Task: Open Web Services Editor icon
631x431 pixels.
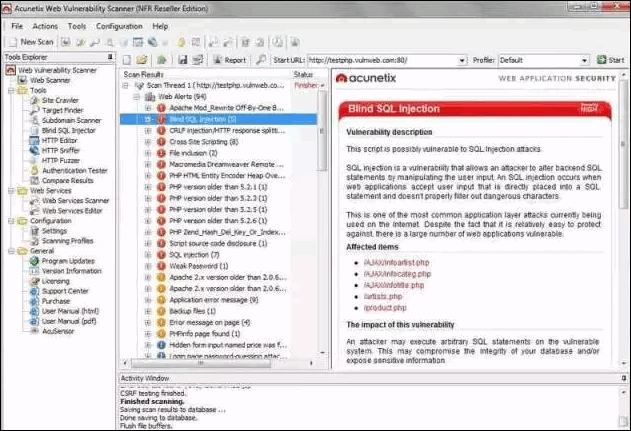Action: [35, 210]
